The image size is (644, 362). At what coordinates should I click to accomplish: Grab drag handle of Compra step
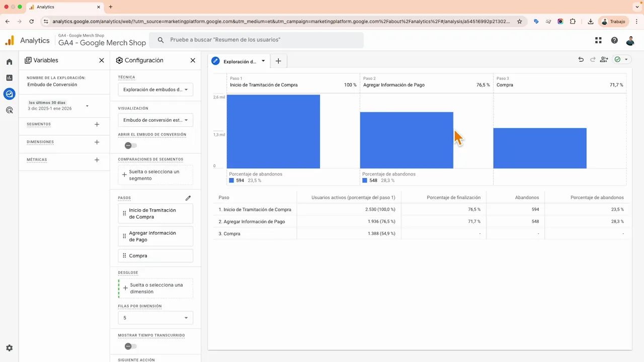124,256
